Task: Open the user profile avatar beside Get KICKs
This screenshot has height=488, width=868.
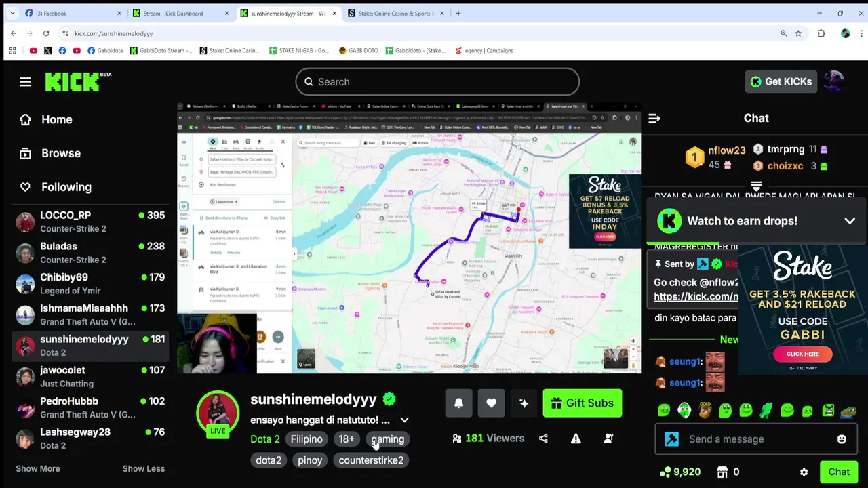Action: [x=834, y=81]
